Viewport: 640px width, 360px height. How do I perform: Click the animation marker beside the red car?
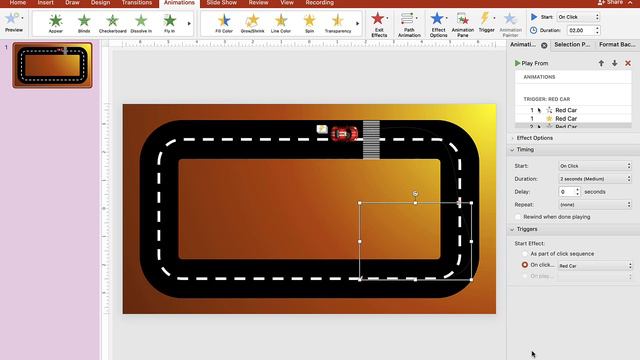point(322,129)
